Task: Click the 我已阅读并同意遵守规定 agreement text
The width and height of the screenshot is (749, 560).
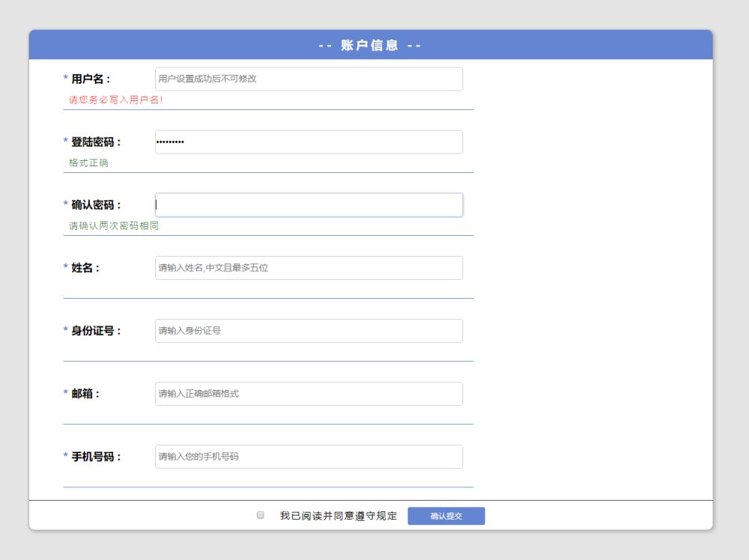Action: (x=339, y=516)
